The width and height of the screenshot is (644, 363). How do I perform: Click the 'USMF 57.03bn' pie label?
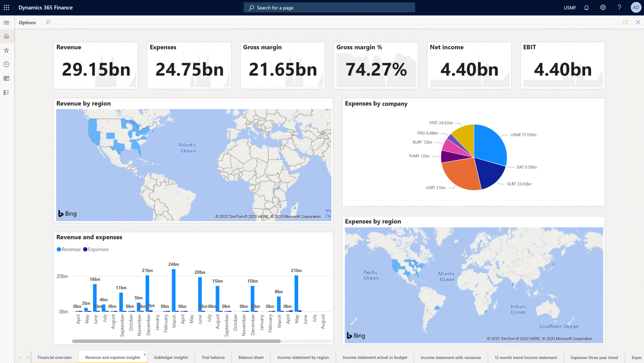point(523,135)
